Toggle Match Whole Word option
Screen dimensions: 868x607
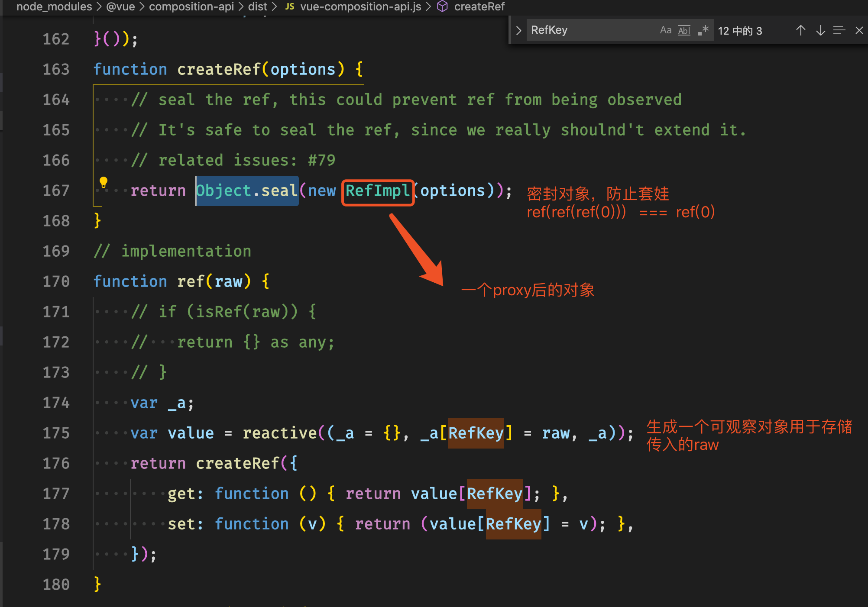coord(684,30)
